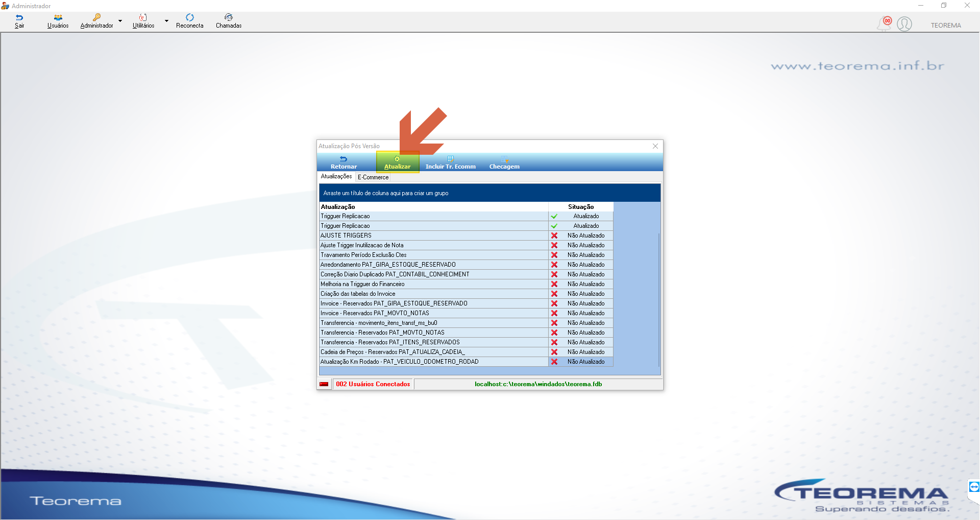Click Incluir Tr. Ecomm button
The width and height of the screenshot is (980, 520).
click(451, 162)
